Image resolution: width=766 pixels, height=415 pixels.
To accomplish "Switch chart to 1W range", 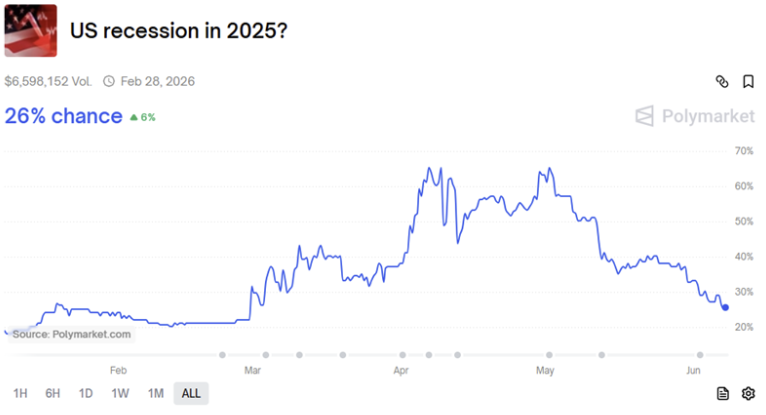I will click(x=120, y=393).
